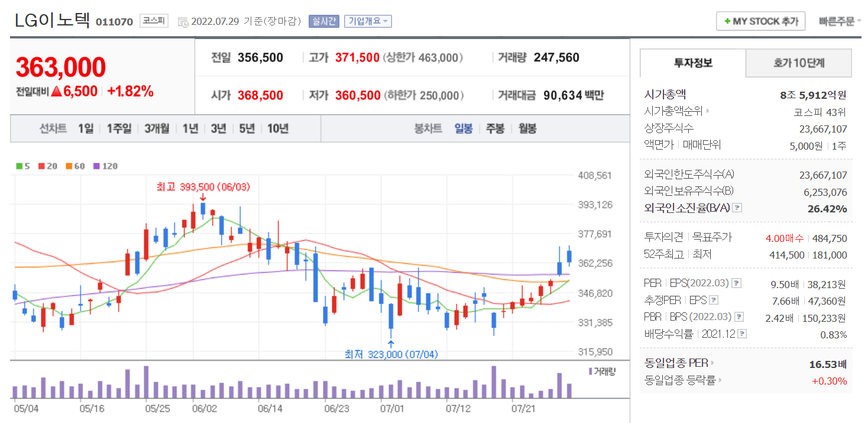Select the 월봉 candlestick chart
The height and width of the screenshot is (423, 868).
[x=527, y=128]
